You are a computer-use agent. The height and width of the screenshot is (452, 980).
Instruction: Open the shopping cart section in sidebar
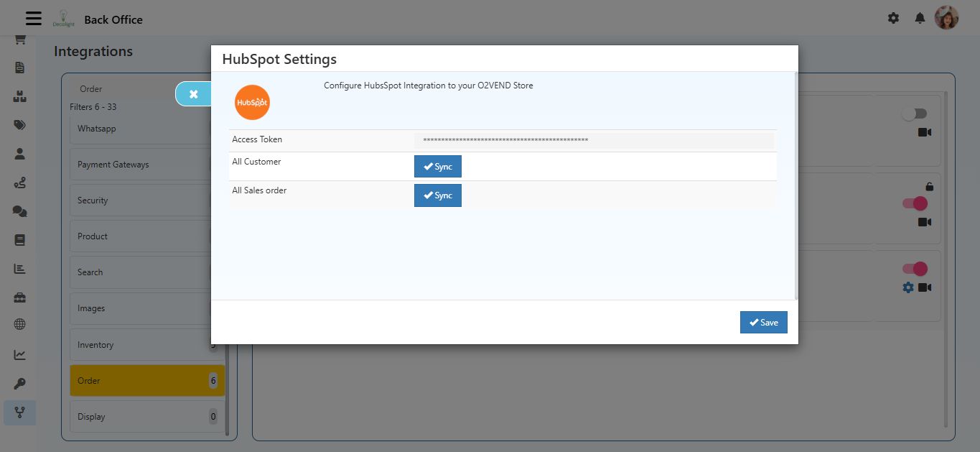(19, 40)
